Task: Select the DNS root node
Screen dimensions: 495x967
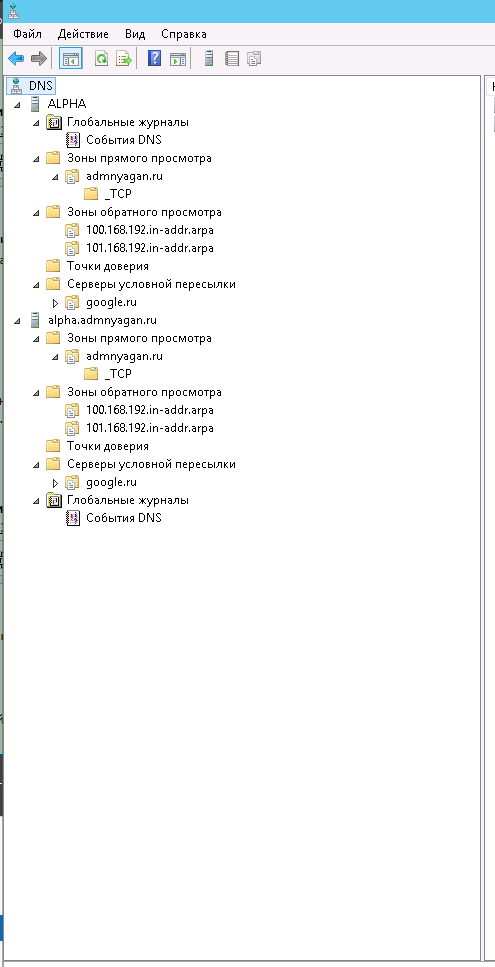Action: coord(41,86)
